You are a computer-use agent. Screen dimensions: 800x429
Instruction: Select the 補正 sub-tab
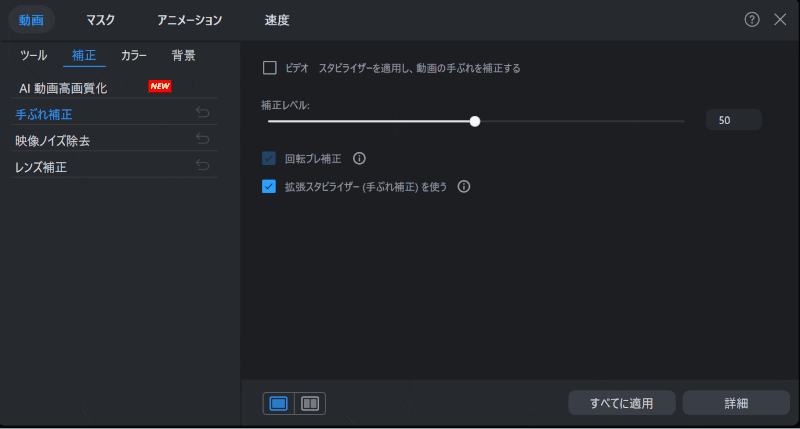pyautogui.click(x=84, y=55)
